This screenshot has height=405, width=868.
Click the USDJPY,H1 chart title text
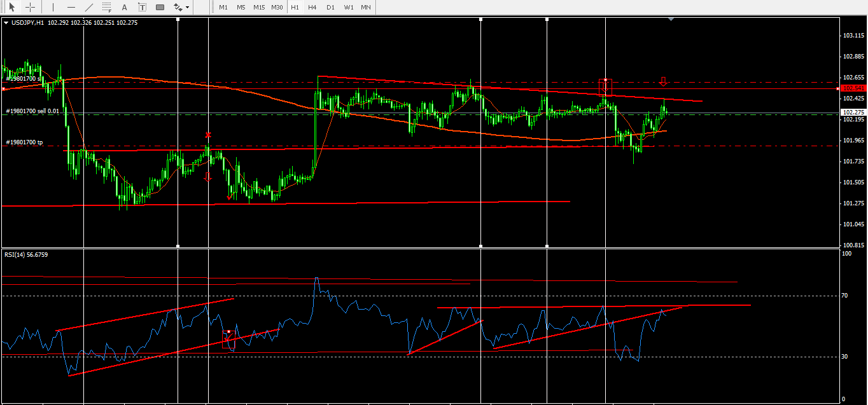coord(28,22)
